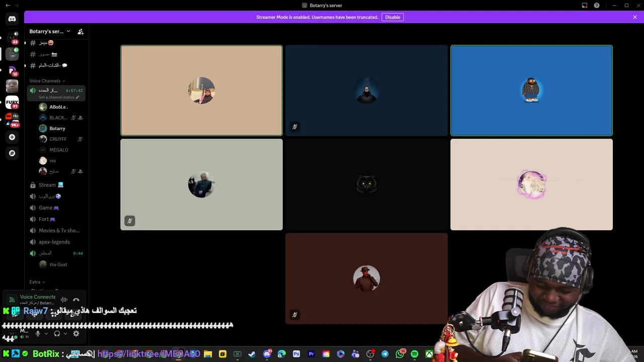Join the Fort voice channel
Screen dimensions: 644x362
tap(56, 219)
